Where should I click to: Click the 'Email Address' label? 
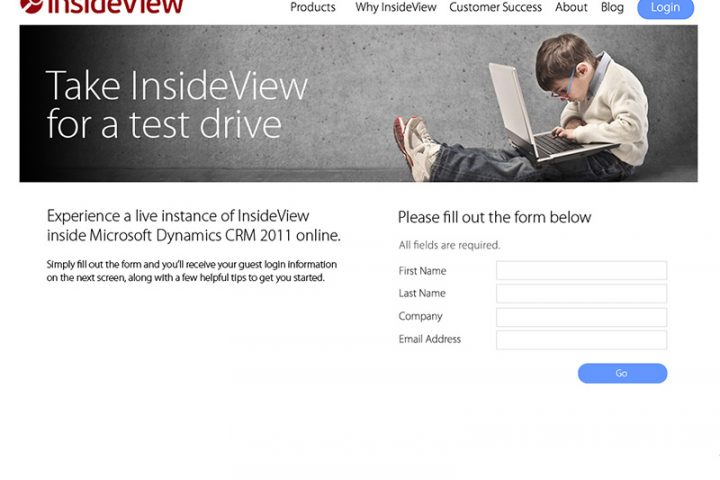[429, 339]
